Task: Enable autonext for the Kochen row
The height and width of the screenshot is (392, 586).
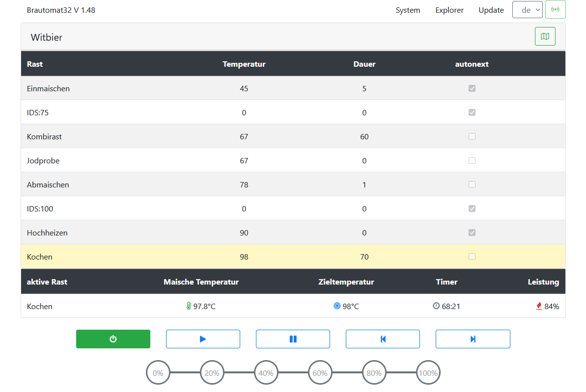Action: [472, 257]
